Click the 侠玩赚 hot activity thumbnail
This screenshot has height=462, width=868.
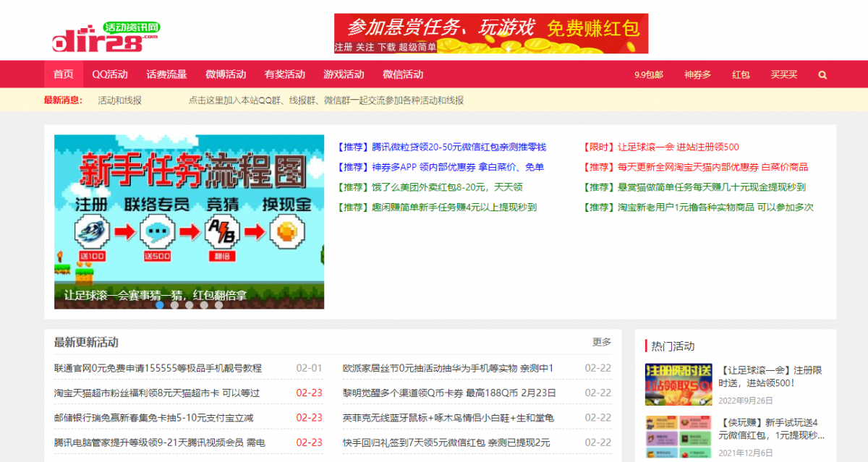click(x=678, y=436)
